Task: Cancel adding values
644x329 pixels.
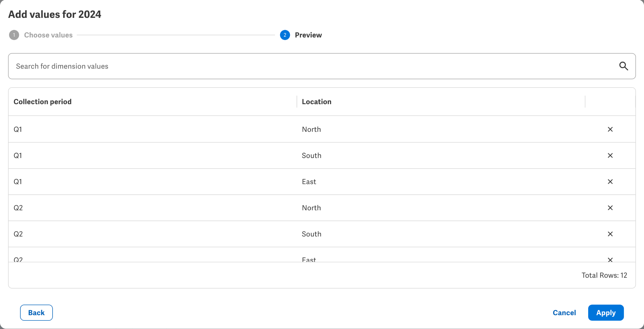Action: 564,313
